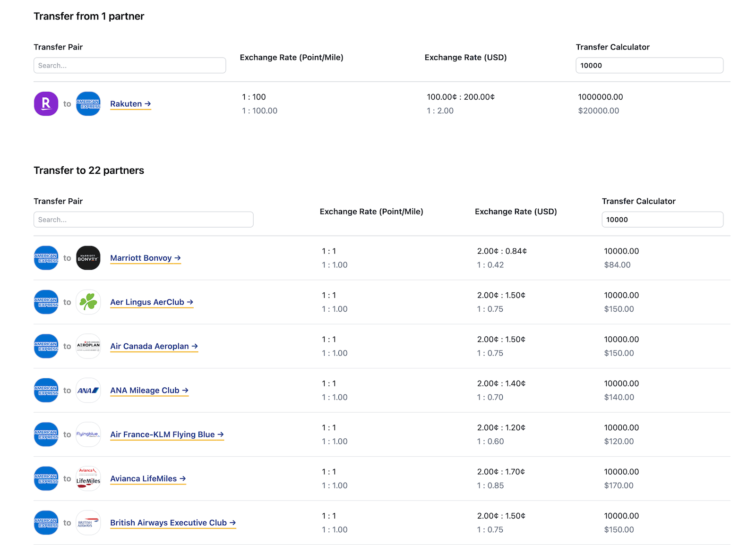
Task: Visit the ANA Mileage Club link
Action: (149, 391)
